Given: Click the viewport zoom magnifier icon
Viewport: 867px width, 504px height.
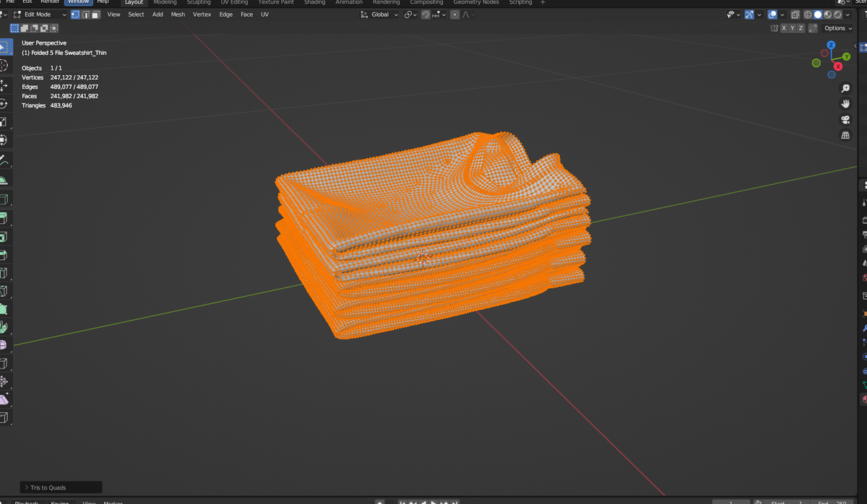Looking at the screenshot, I should (845, 88).
